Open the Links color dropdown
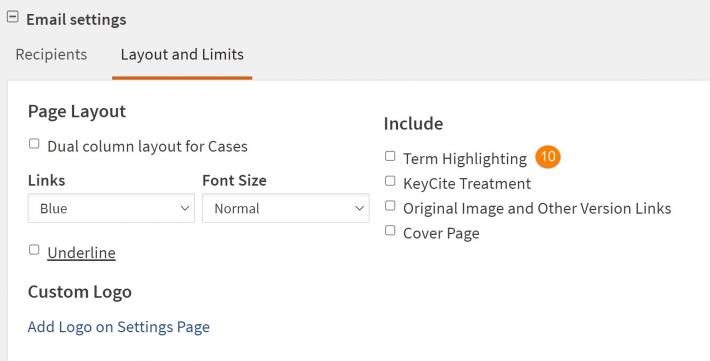 point(111,208)
